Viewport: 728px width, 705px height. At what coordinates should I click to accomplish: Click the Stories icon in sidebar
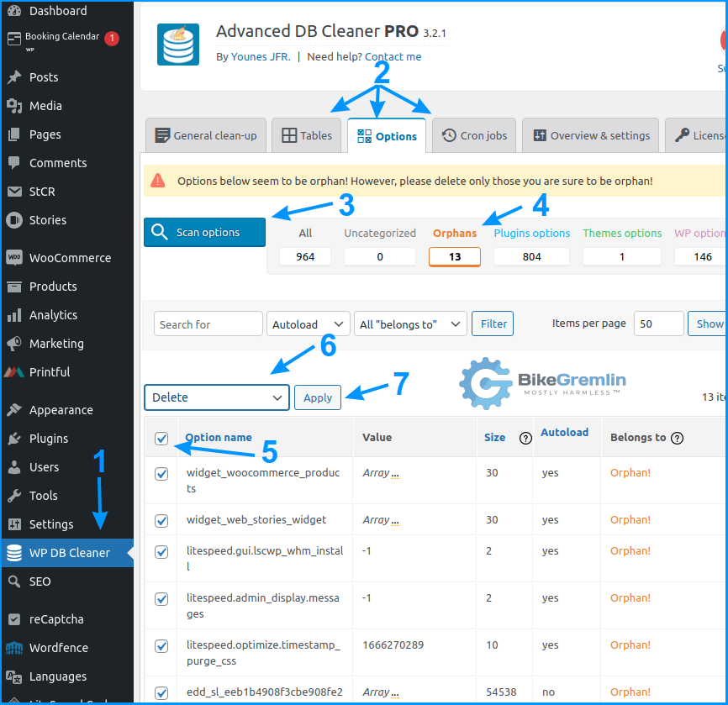[x=14, y=220]
